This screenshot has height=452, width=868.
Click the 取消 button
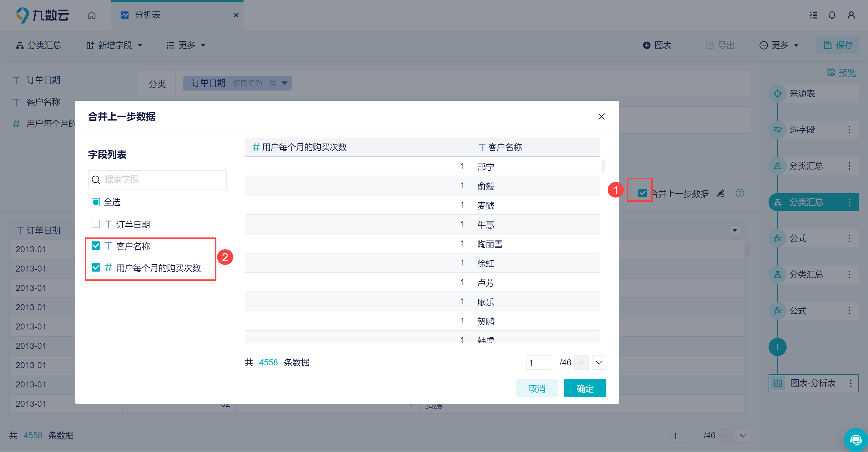click(537, 388)
